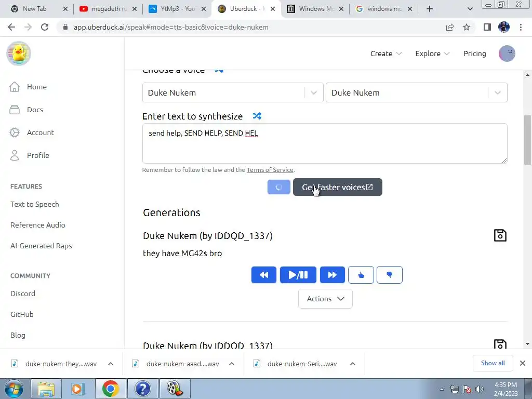Open the movie maker taskbar icon
Viewport: 532px width, 399px height.
coord(175,389)
